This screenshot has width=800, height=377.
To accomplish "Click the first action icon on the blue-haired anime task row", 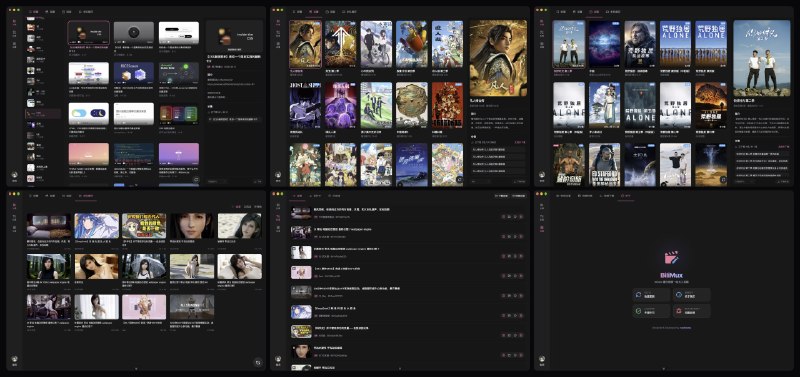I will click(x=503, y=315).
